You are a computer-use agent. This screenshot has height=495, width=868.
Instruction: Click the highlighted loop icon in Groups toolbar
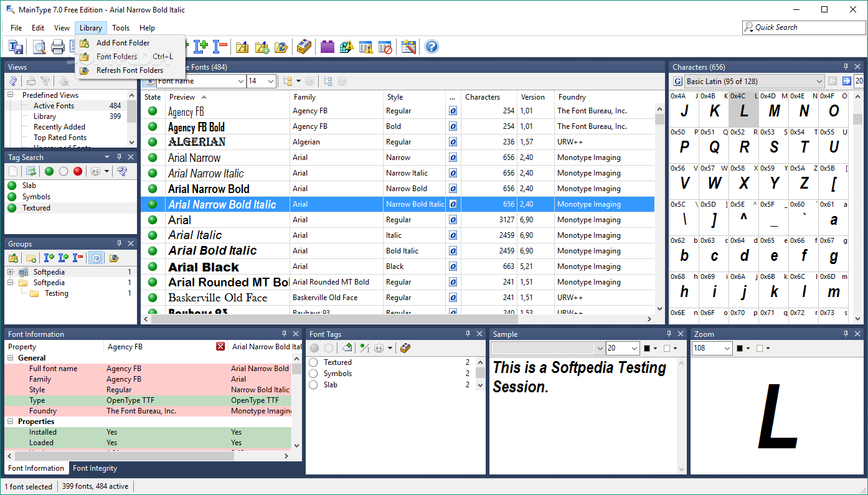tap(96, 258)
